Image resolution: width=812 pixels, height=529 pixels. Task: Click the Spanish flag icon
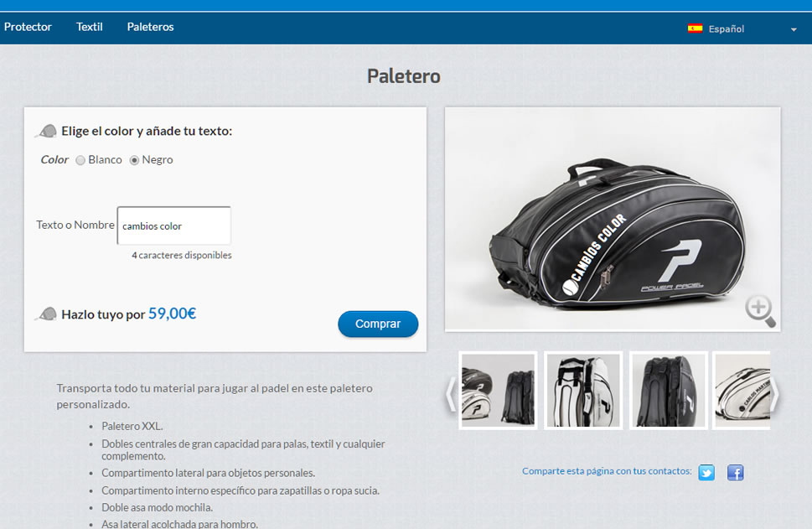(x=695, y=29)
